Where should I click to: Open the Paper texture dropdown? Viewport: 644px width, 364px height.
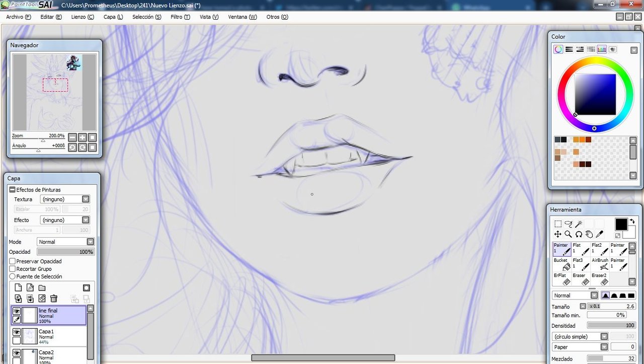(x=580, y=347)
